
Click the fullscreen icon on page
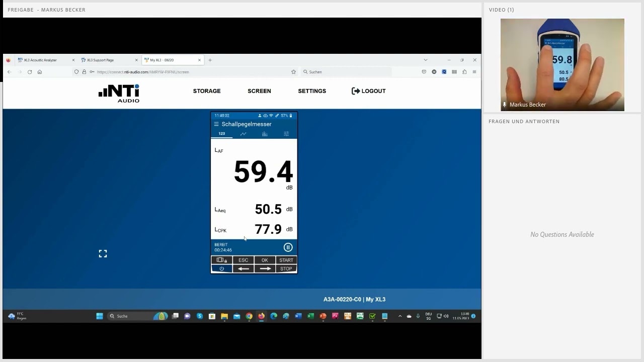[103, 254]
